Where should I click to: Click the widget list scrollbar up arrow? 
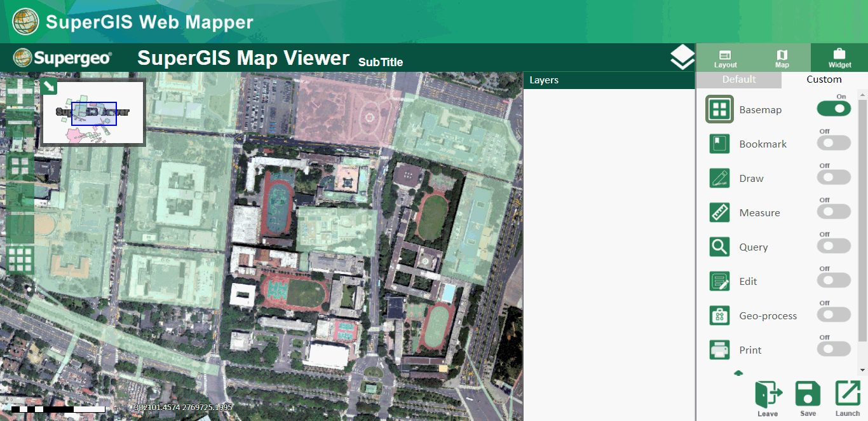863,93
